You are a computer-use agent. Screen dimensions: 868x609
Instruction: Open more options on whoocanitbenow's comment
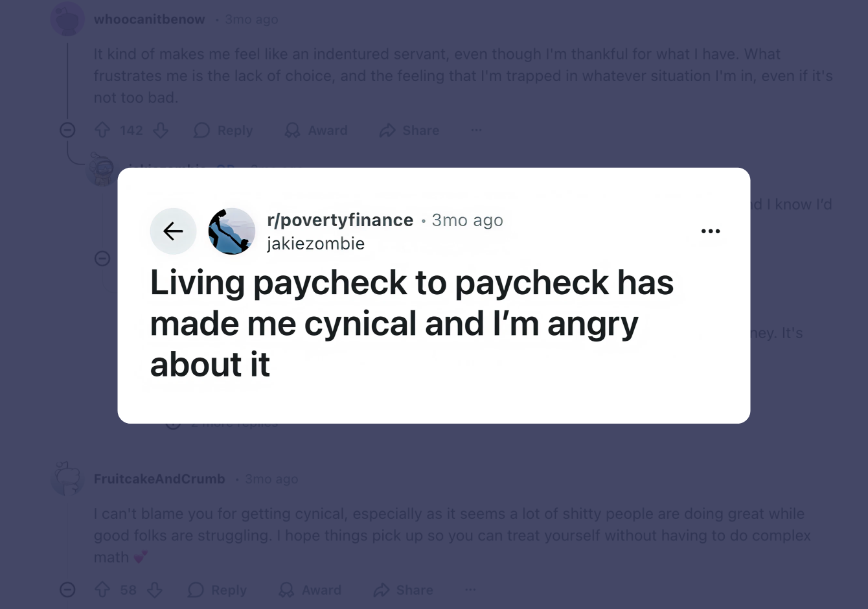click(x=476, y=130)
